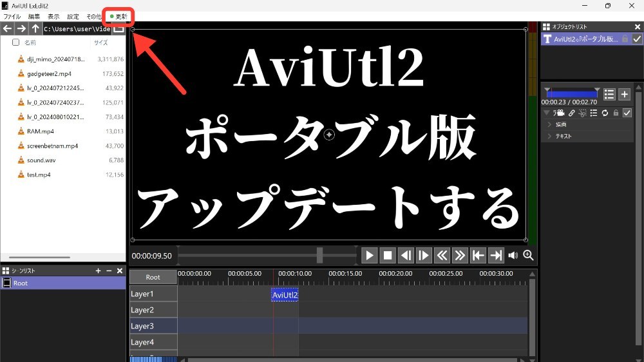Open the 設定 menu
This screenshot has height=362, width=644.
coord(73,17)
